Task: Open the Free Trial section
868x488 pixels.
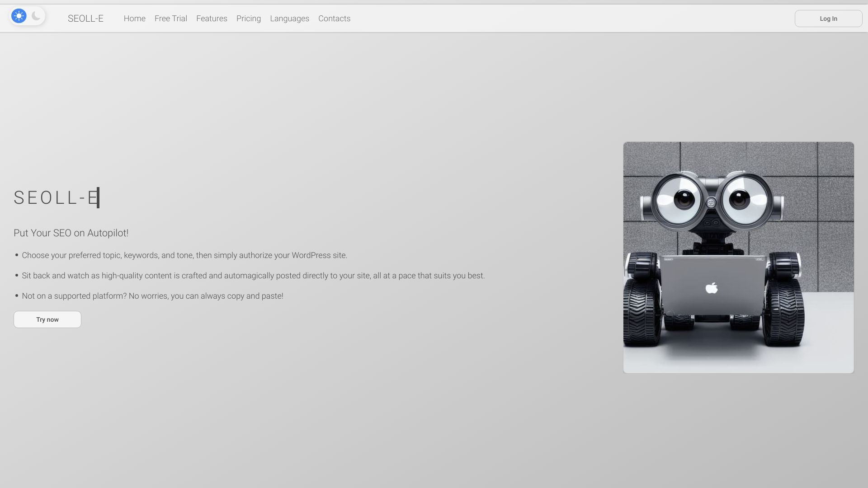Action: pyautogui.click(x=170, y=19)
